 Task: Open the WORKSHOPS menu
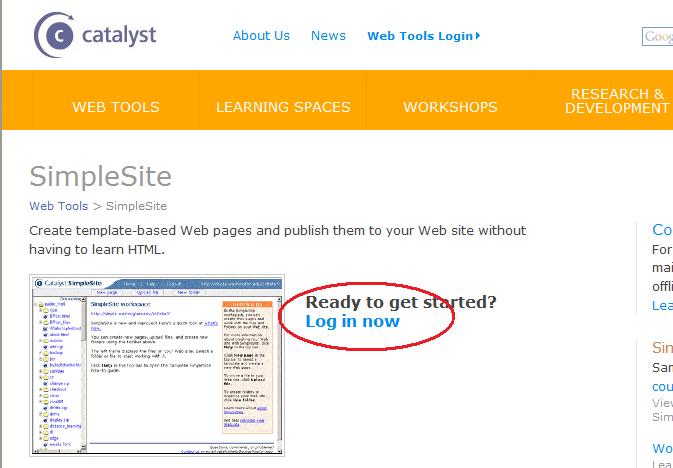(450, 107)
